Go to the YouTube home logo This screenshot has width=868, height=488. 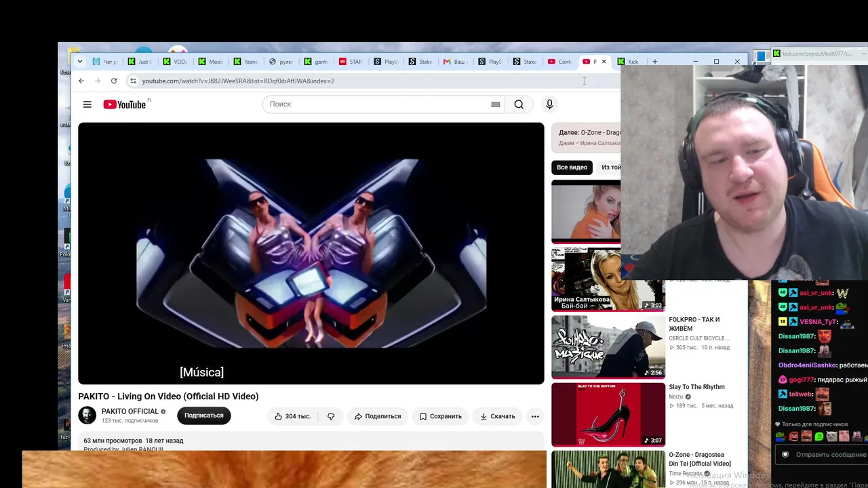125,104
